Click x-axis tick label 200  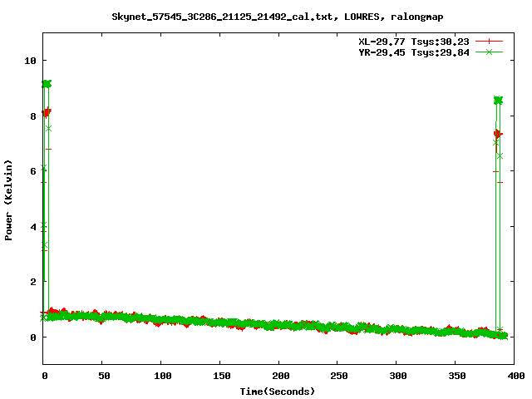281,376
